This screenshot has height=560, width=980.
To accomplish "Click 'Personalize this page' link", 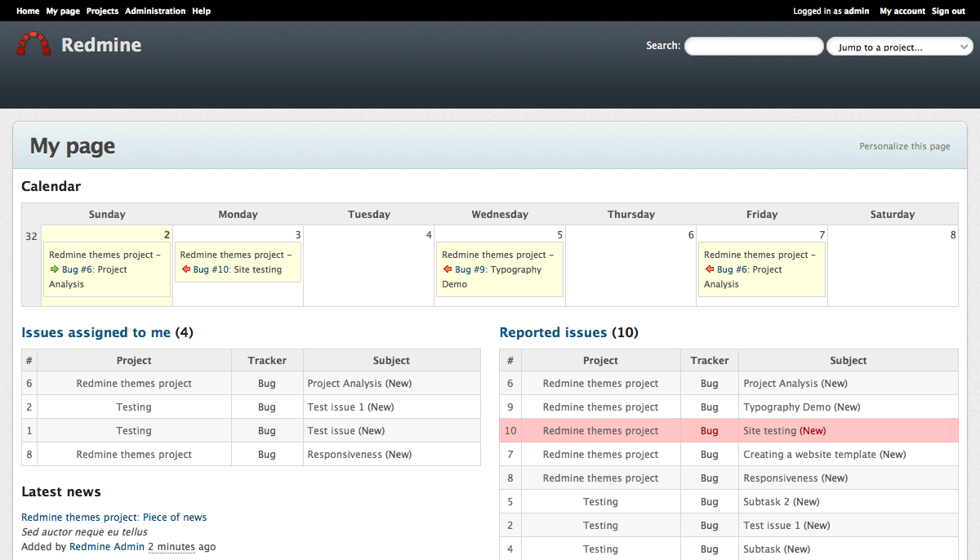I will click(x=905, y=146).
